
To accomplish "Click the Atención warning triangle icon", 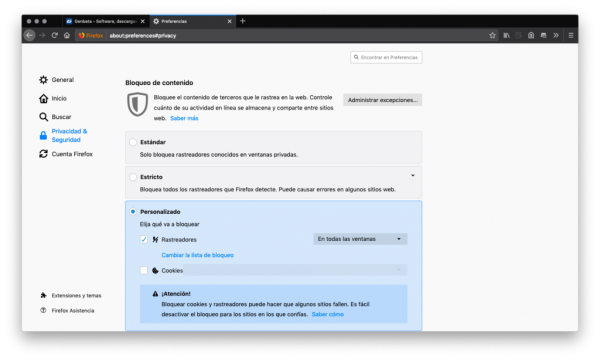I will click(155, 294).
